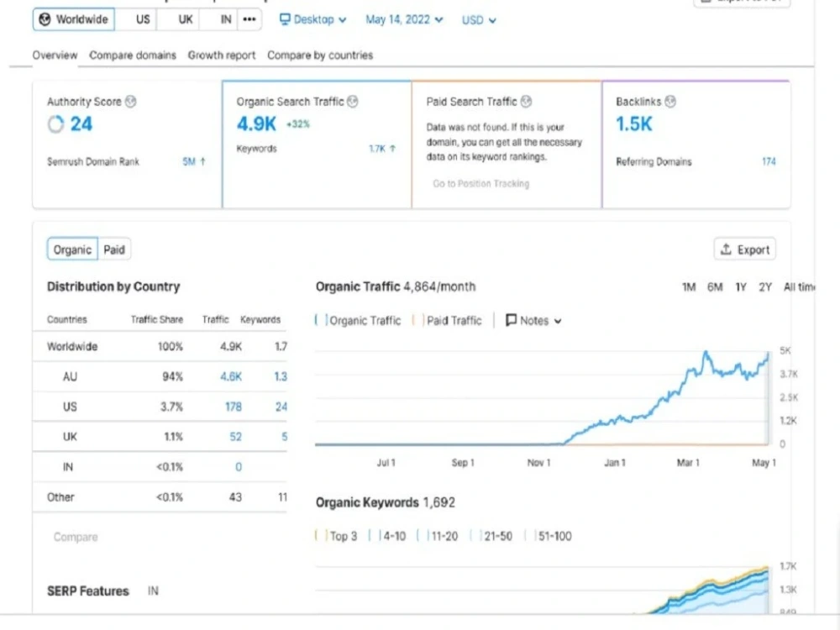Click the desktop monitor icon

point(285,19)
